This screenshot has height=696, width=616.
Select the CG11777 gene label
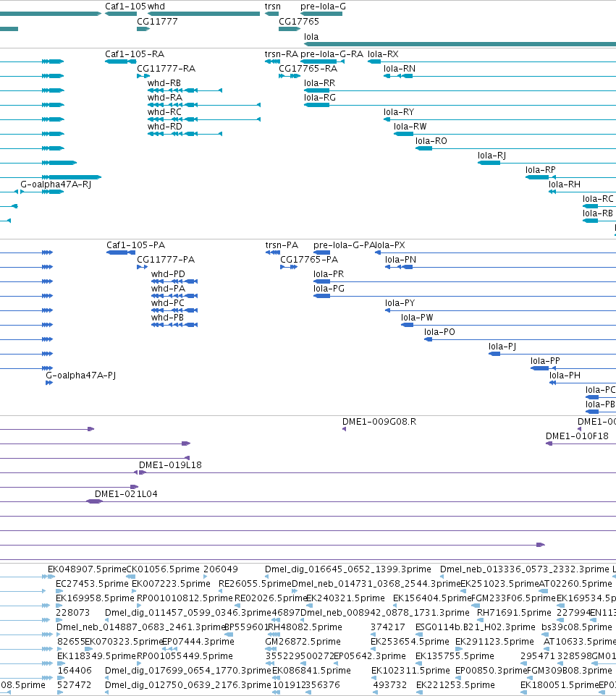(x=157, y=21)
